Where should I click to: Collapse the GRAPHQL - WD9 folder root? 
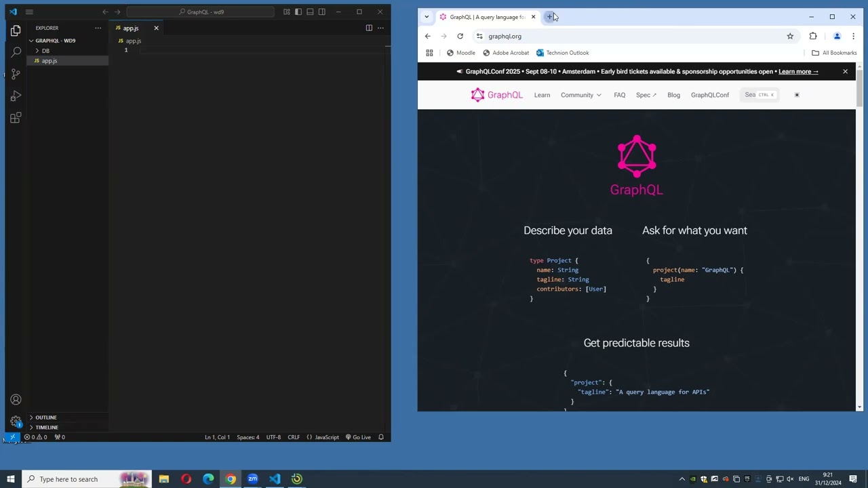coord(54,41)
